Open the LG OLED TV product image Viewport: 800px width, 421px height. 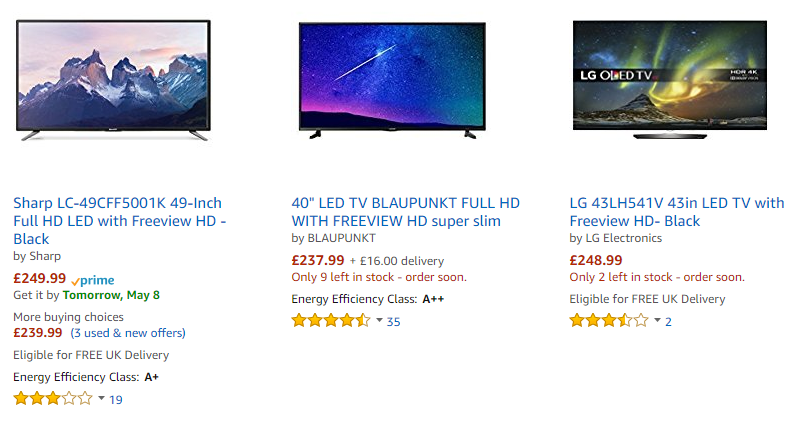[670, 80]
